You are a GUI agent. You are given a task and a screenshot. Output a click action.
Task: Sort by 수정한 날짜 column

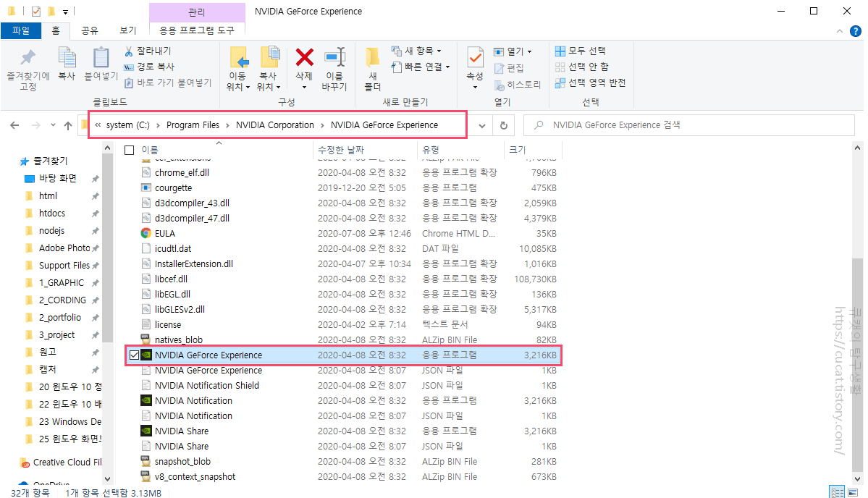pos(365,150)
